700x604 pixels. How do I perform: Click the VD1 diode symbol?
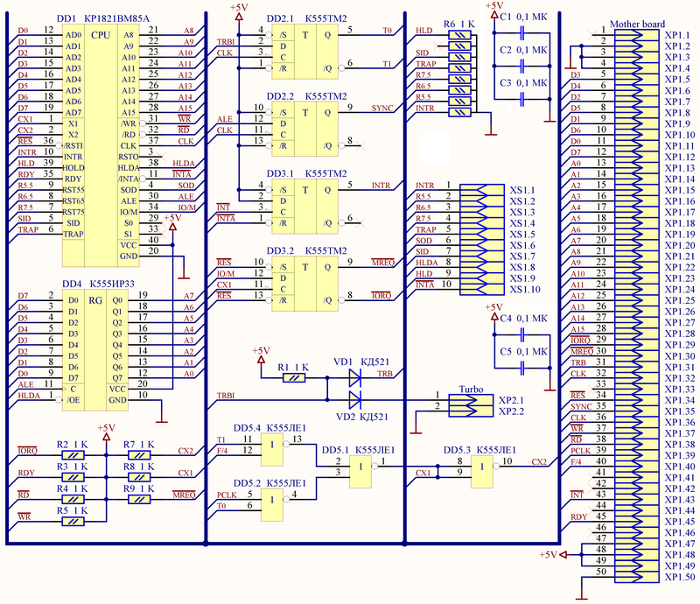(354, 378)
